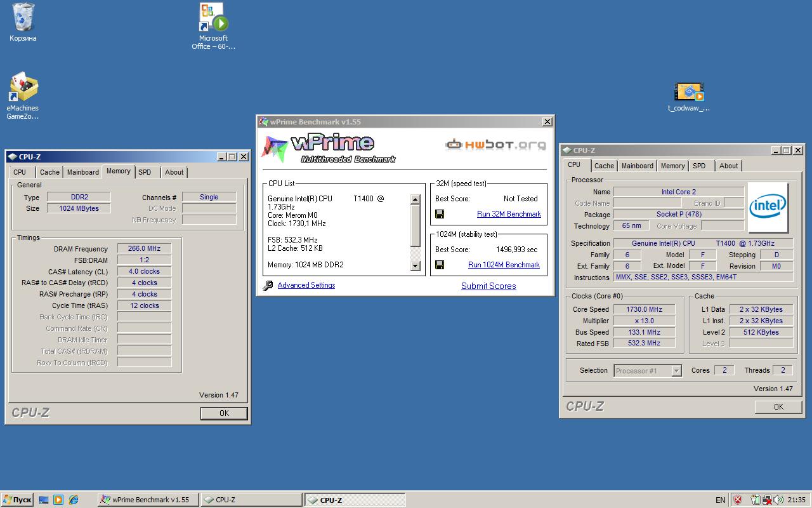Viewport: 812px width, 508px height.
Task: Click the Package field Socket P (478)
Action: (678, 215)
